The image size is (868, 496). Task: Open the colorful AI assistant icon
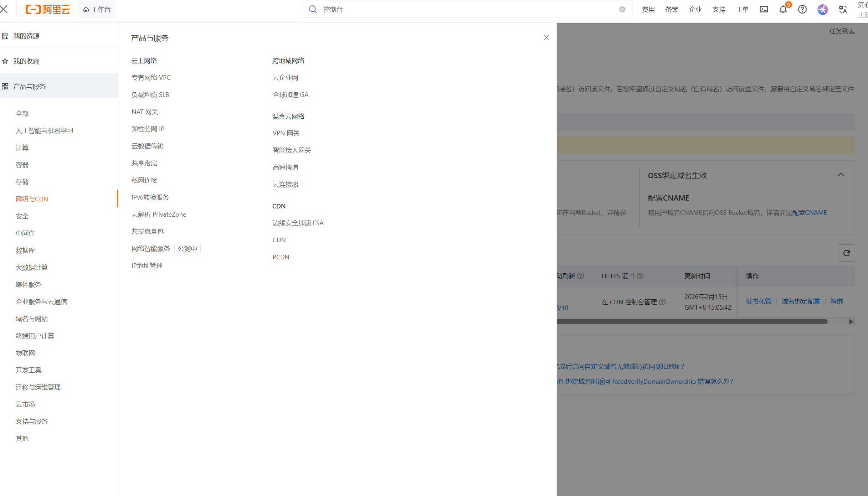coord(822,10)
